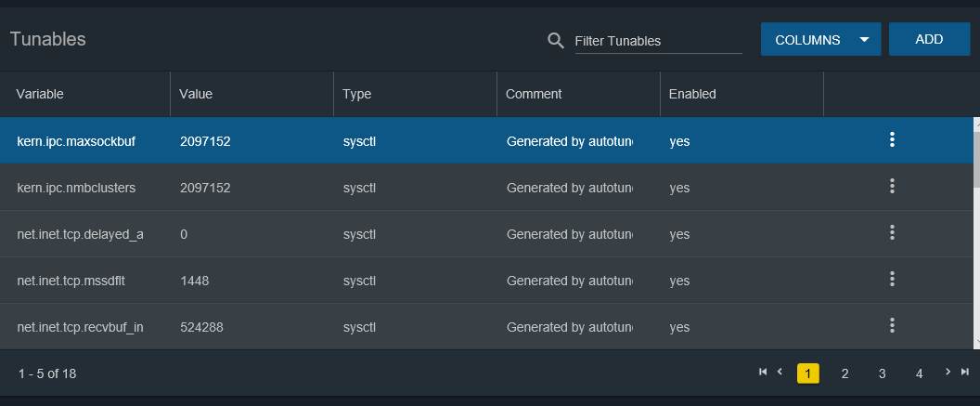
Task: Sort by the Enabled column header
Action: pos(692,94)
